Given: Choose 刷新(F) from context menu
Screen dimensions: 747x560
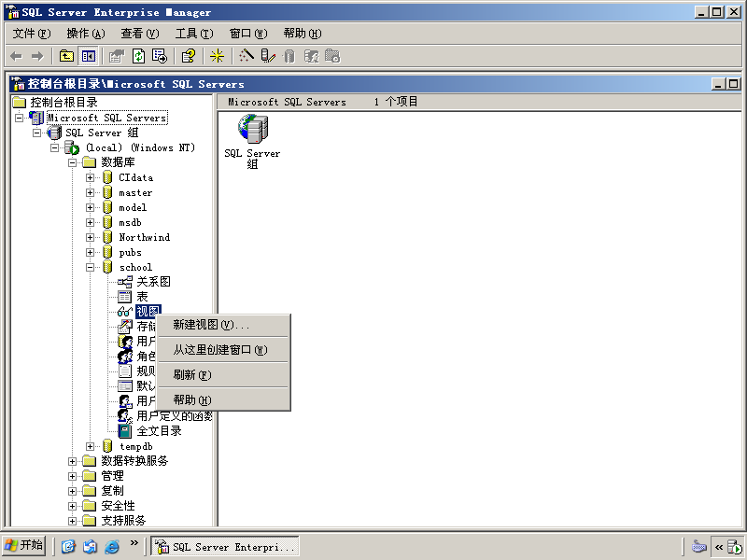Looking at the screenshot, I should pyautogui.click(x=223, y=375).
